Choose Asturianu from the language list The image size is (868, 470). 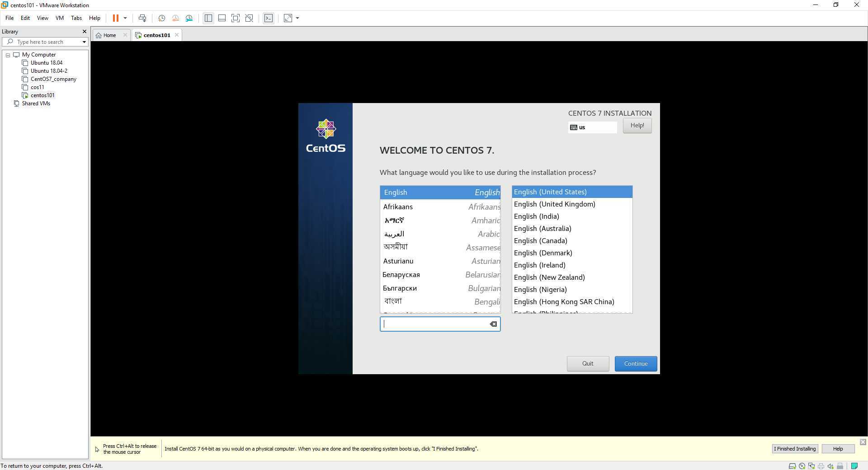(440, 261)
